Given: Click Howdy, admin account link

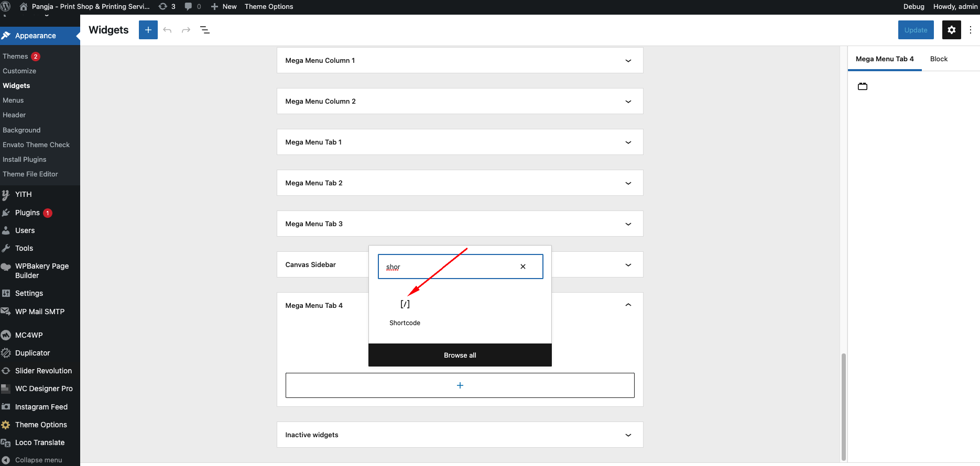Looking at the screenshot, I should tap(955, 6).
